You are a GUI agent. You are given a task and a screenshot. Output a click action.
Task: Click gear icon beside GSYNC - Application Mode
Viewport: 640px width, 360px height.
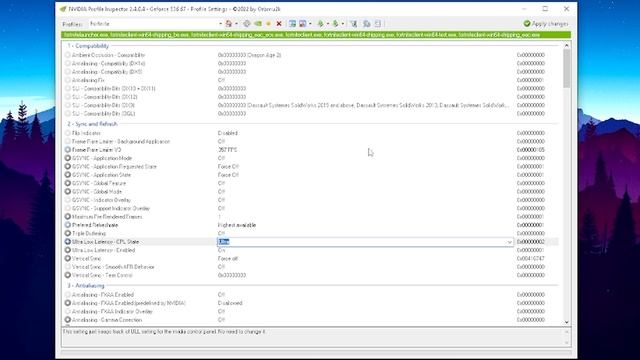point(68,158)
